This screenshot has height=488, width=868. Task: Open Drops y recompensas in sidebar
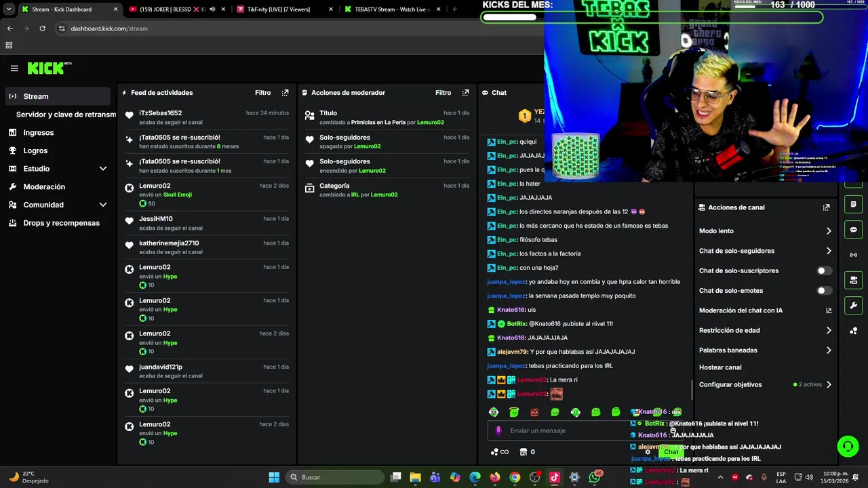pos(57,223)
